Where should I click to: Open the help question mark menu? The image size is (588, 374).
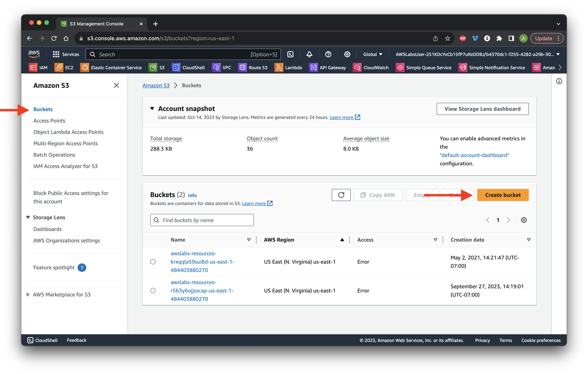click(328, 54)
